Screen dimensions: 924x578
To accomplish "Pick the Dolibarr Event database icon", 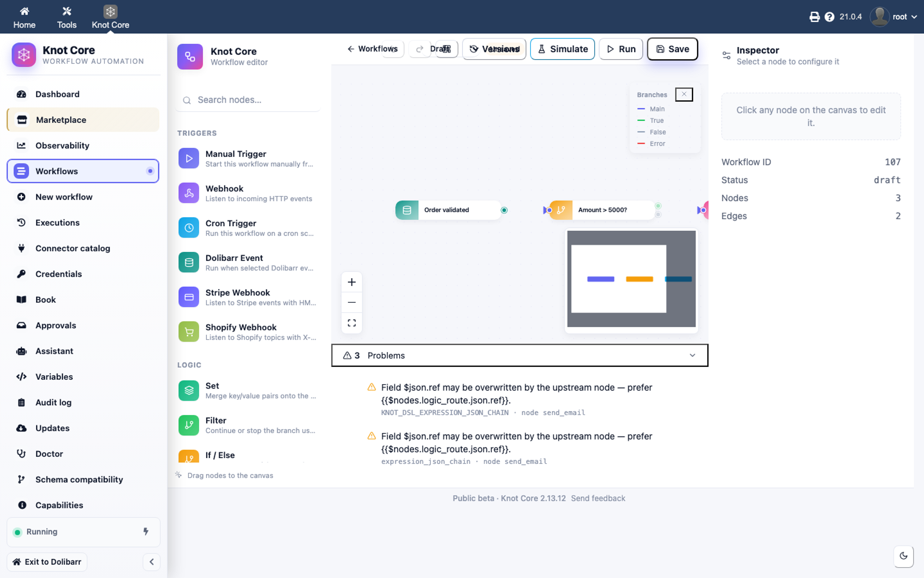I will pyautogui.click(x=189, y=262).
